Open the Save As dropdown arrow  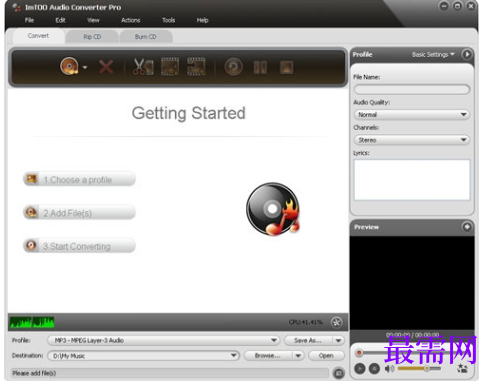(338, 340)
